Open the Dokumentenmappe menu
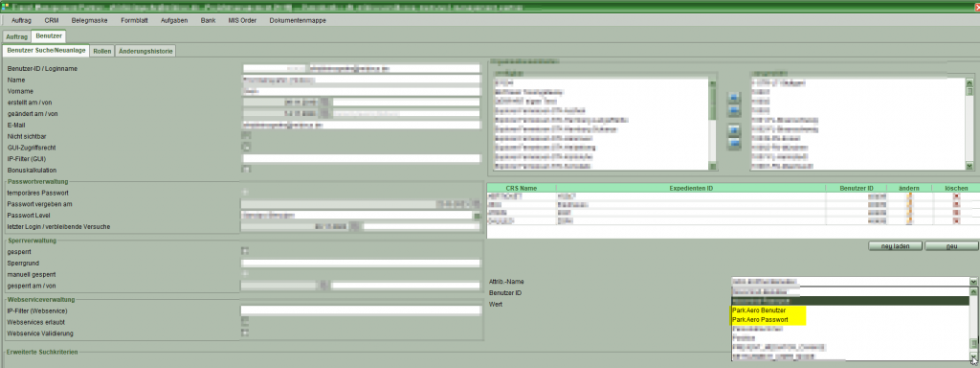The image size is (980, 368). [x=298, y=21]
